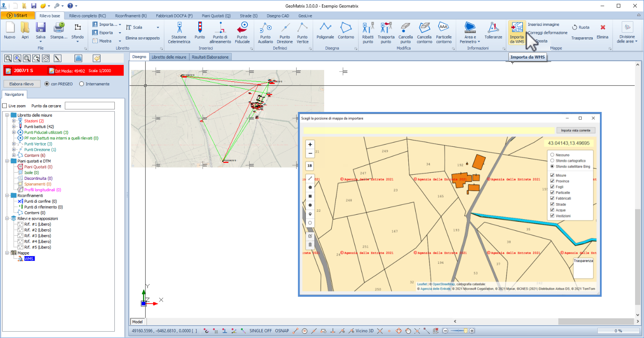This screenshot has height=338, width=644.
Task: Switch to the GeoLive ribbon tab
Action: (x=305, y=16)
